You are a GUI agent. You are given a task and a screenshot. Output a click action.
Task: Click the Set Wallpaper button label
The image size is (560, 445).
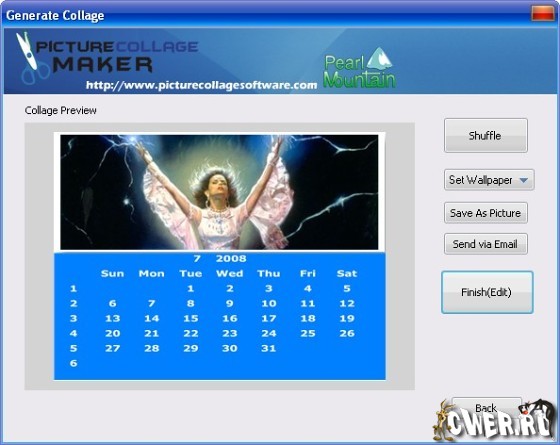coord(480,180)
